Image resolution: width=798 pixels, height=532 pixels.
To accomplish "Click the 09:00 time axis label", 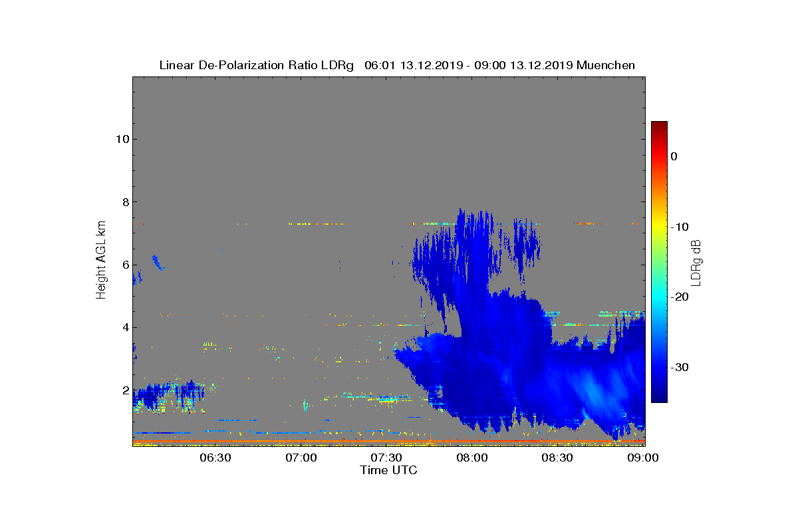I will 643,458.
